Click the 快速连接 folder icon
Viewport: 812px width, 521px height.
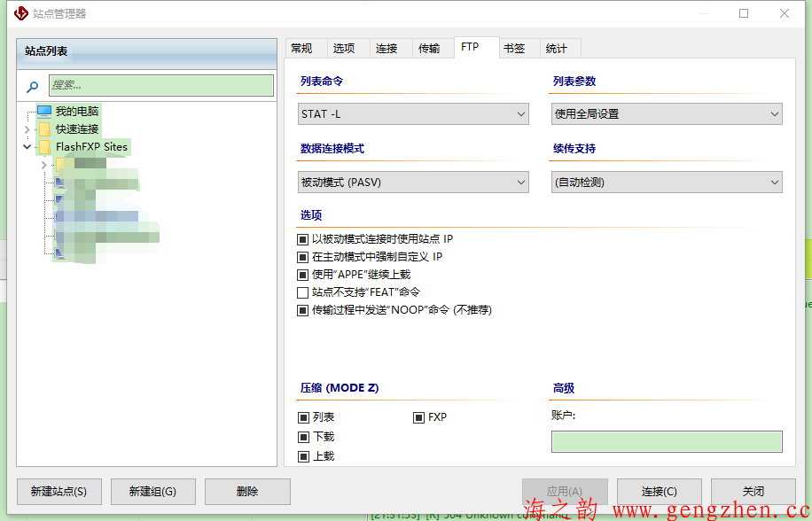tap(43, 129)
